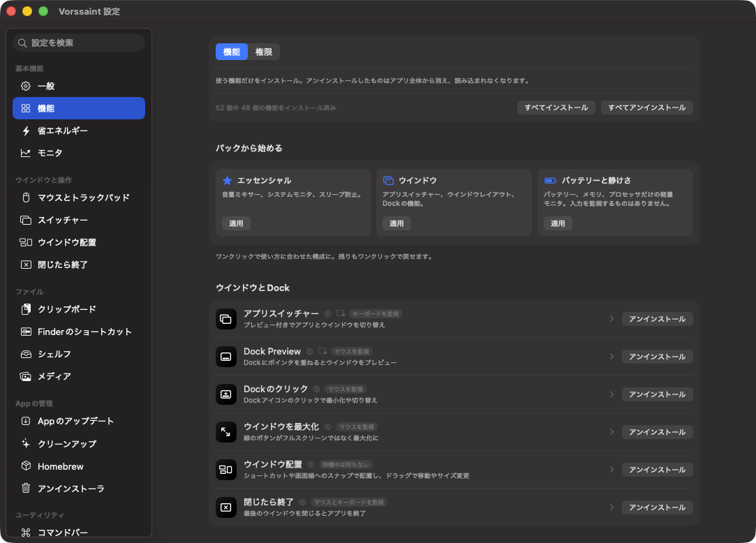Screen dimensions: 756x543
Task: Expand the ウインドウ配置 feature row chevron
Action: 612,469
